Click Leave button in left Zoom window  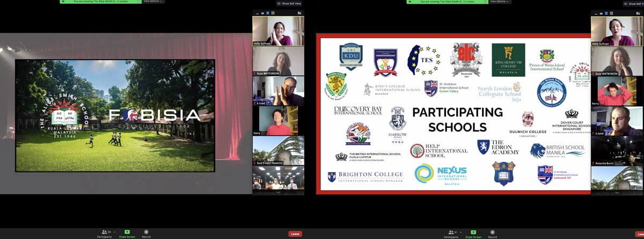[x=295, y=234]
